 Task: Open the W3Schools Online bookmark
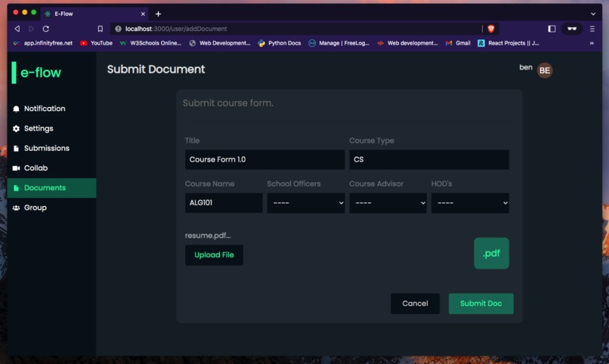(x=150, y=43)
